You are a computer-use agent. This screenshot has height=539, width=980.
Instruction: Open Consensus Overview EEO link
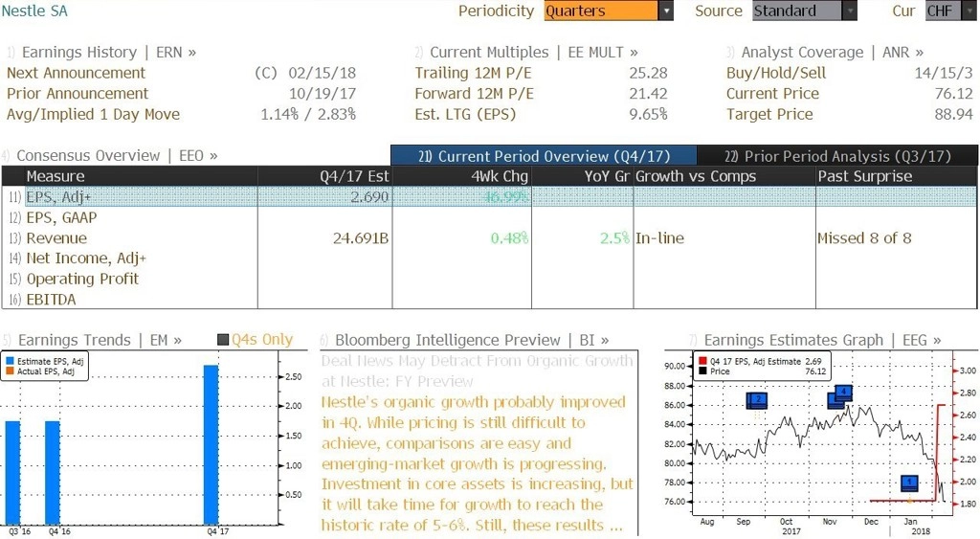point(117,156)
